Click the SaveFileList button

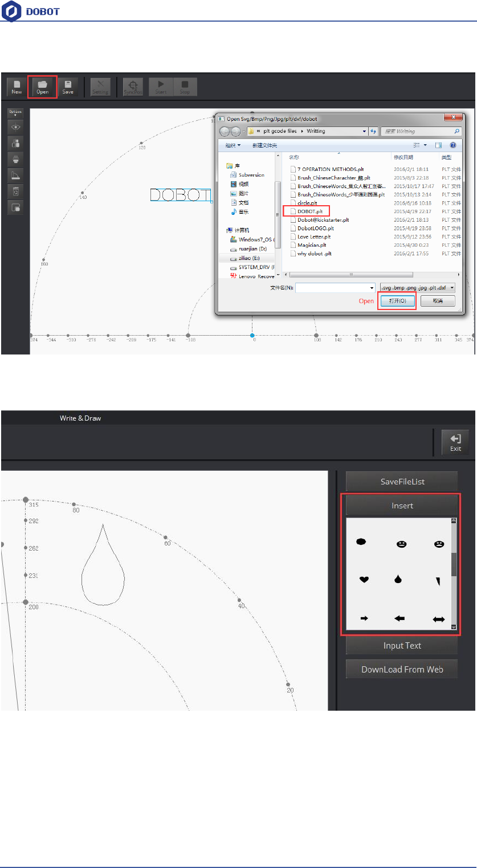[402, 482]
